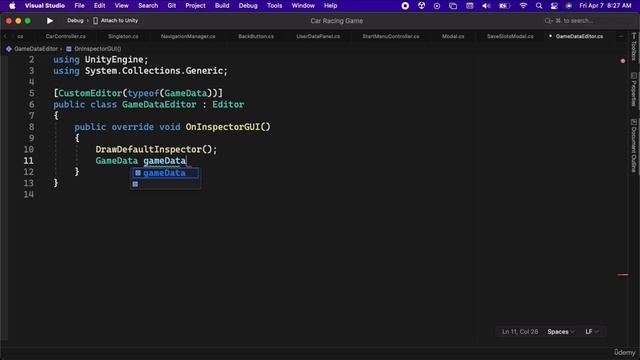
Task: Switch to the StartMenuController.cs tab
Action: 391,36
